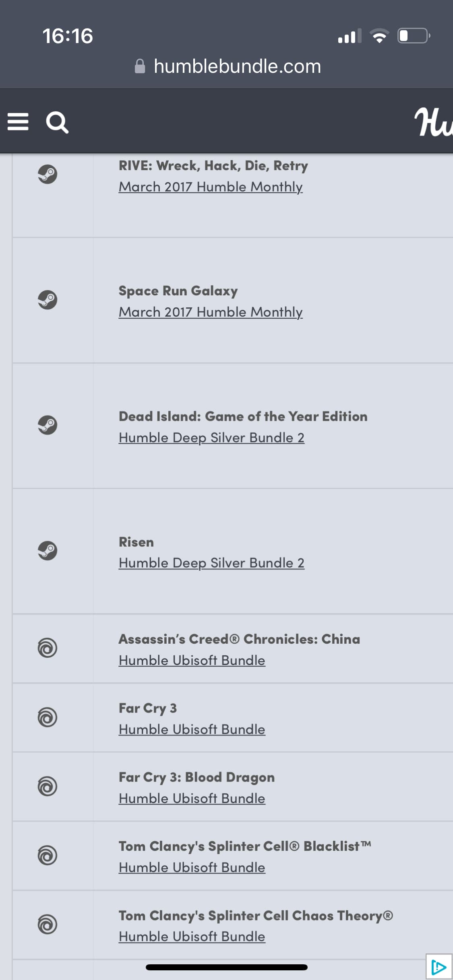The image size is (453, 980).
Task: Click the Ubisoft icon beside Splinter Cell Blacklist
Action: (x=48, y=856)
